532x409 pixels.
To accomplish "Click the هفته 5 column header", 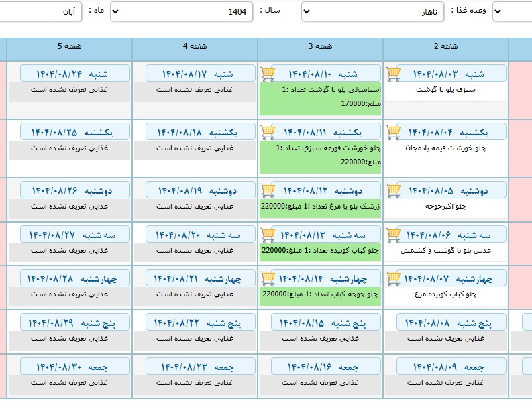I will (x=69, y=46).
